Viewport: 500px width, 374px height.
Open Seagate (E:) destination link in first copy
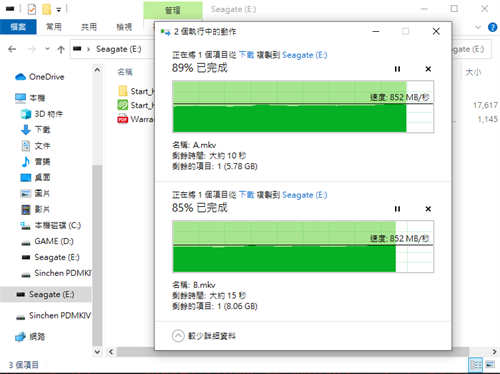coord(305,55)
